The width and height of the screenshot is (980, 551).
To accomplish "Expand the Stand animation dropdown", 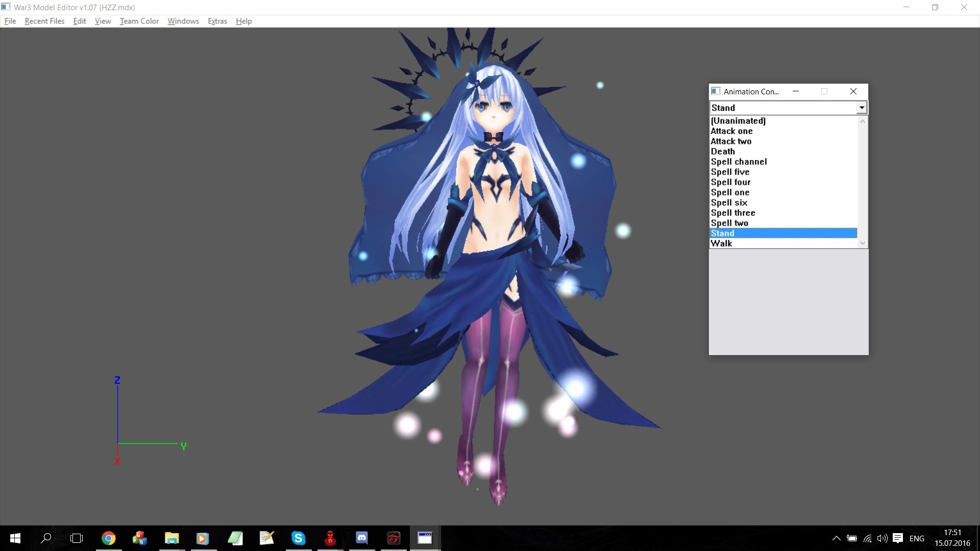I will click(x=861, y=107).
